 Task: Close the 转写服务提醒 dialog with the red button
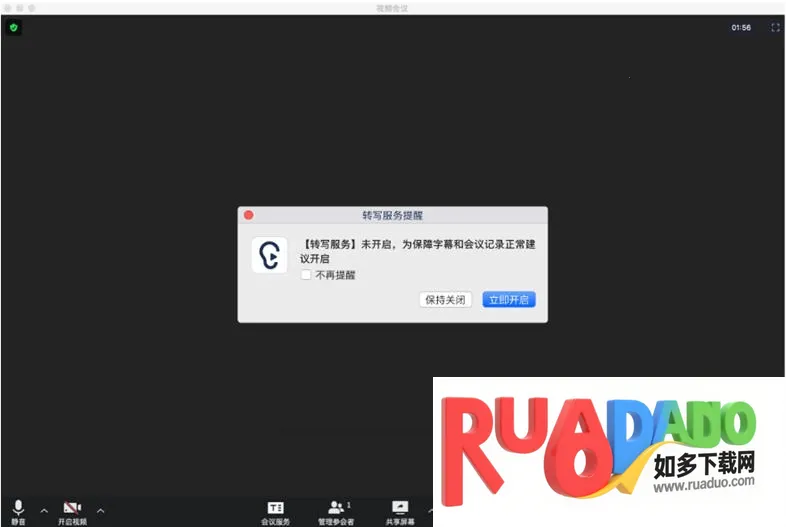[x=249, y=215]
